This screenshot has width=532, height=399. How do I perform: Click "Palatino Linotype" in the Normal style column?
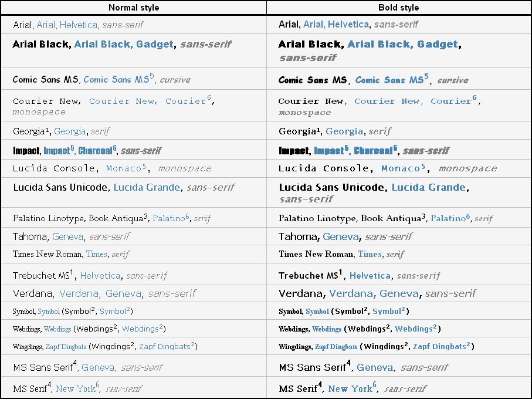(49, 218)
